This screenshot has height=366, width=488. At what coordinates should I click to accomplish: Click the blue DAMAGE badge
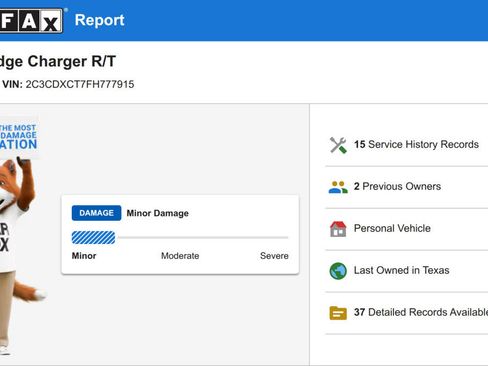96,213
